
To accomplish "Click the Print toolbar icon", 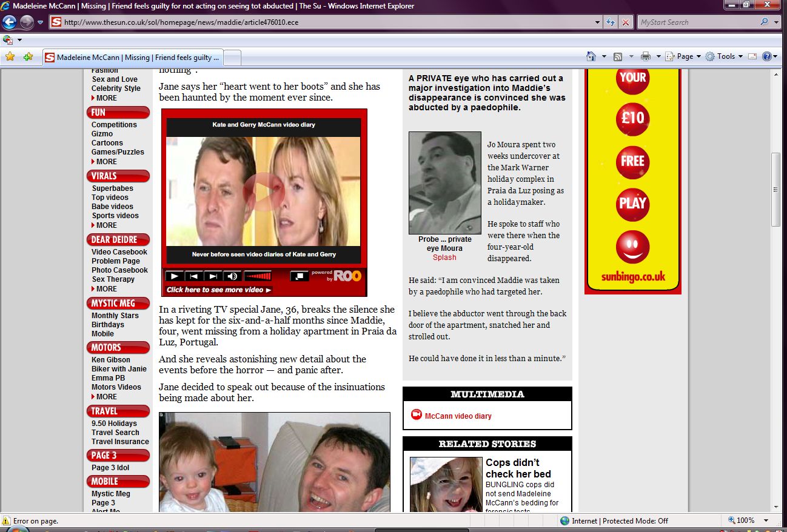I will (x=645, y=56).
